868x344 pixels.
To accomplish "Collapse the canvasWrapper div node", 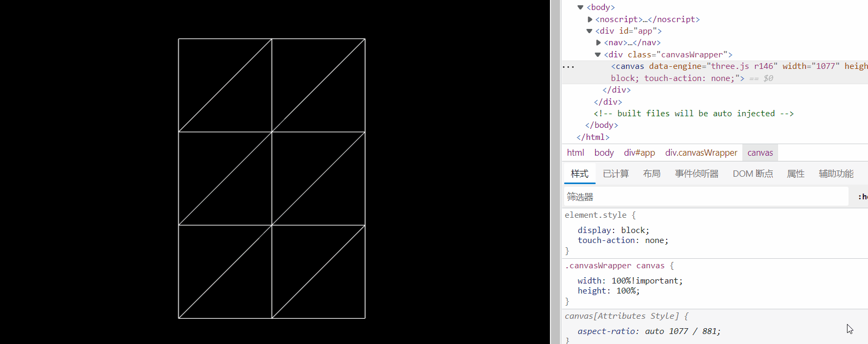I will pos(598,55).
